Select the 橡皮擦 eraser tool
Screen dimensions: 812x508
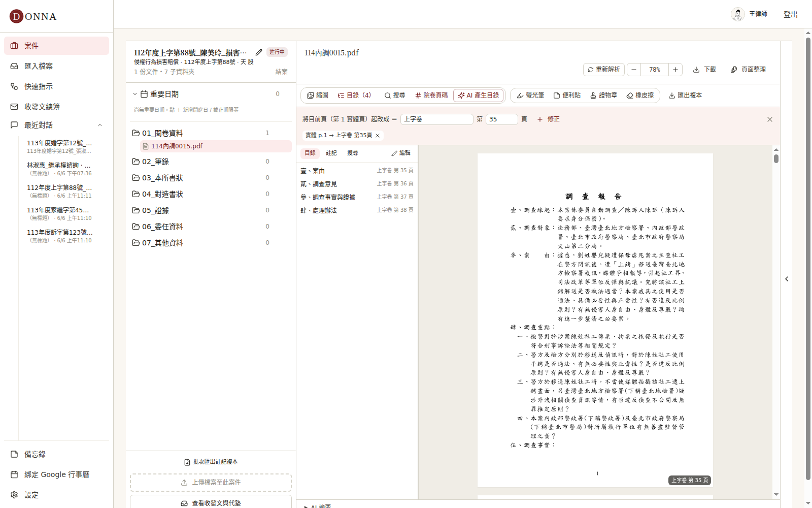640,96
